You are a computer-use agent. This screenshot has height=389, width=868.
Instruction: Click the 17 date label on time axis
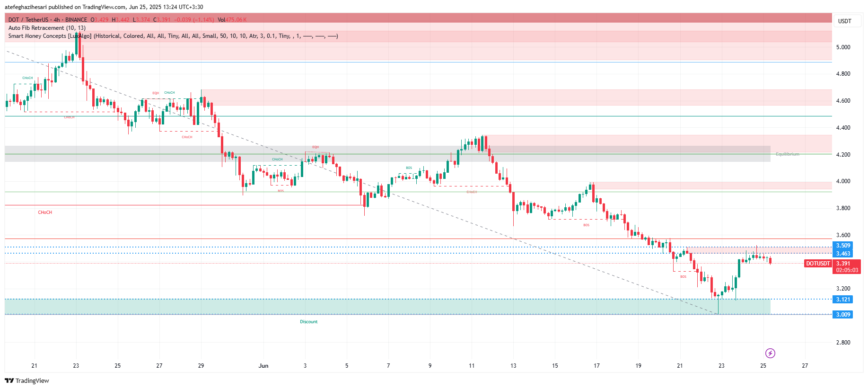pos(596,366)
